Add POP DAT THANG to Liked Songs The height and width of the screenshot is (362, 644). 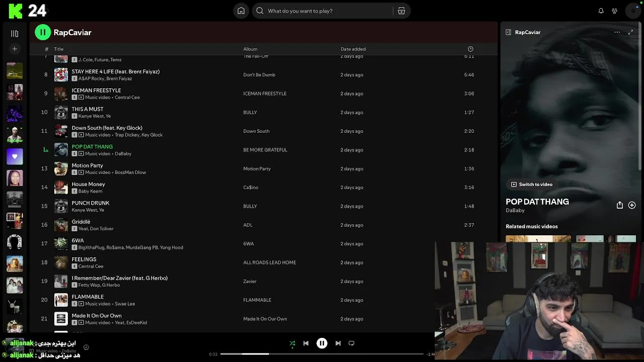coord(632,205)
